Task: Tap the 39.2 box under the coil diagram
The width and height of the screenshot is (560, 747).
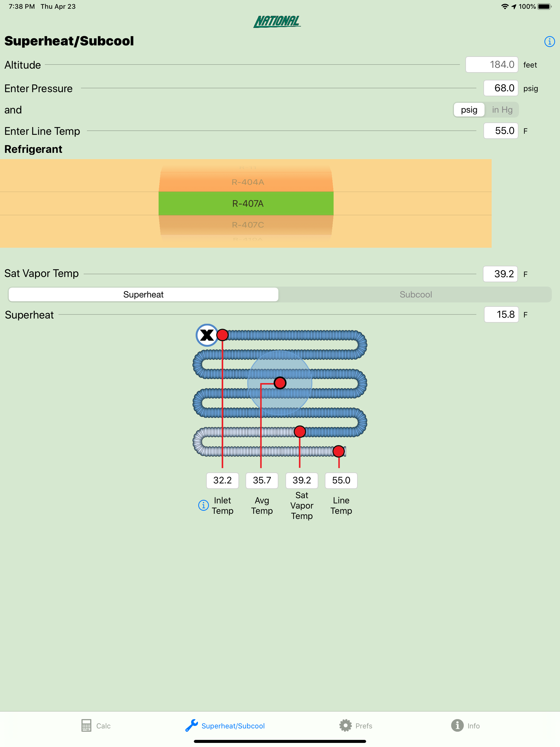Action: 302,480
